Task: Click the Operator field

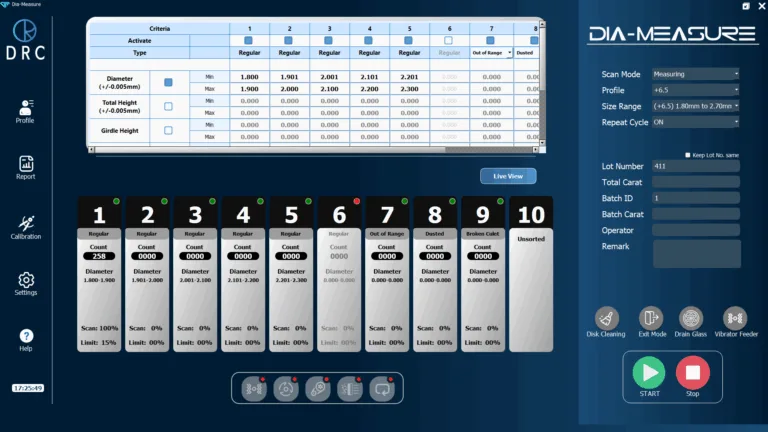Action: [x=696, y=230]
